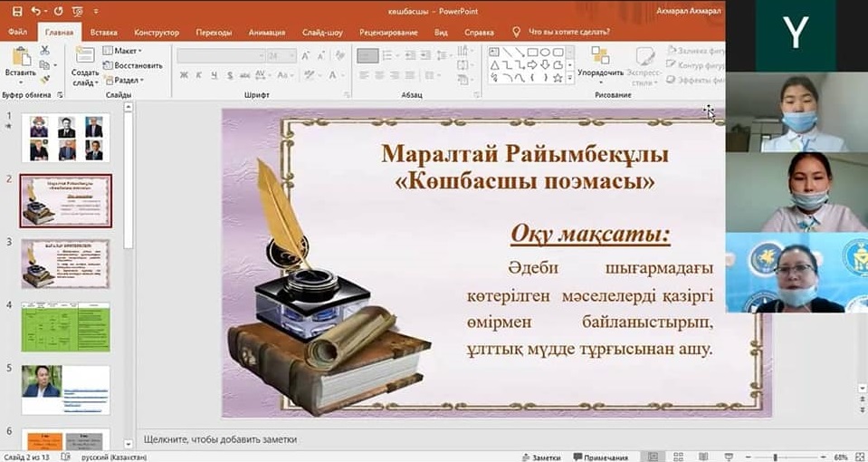
Task: Click Create Slide (Создать слайд) icon
Action: (x=84, y=56)
